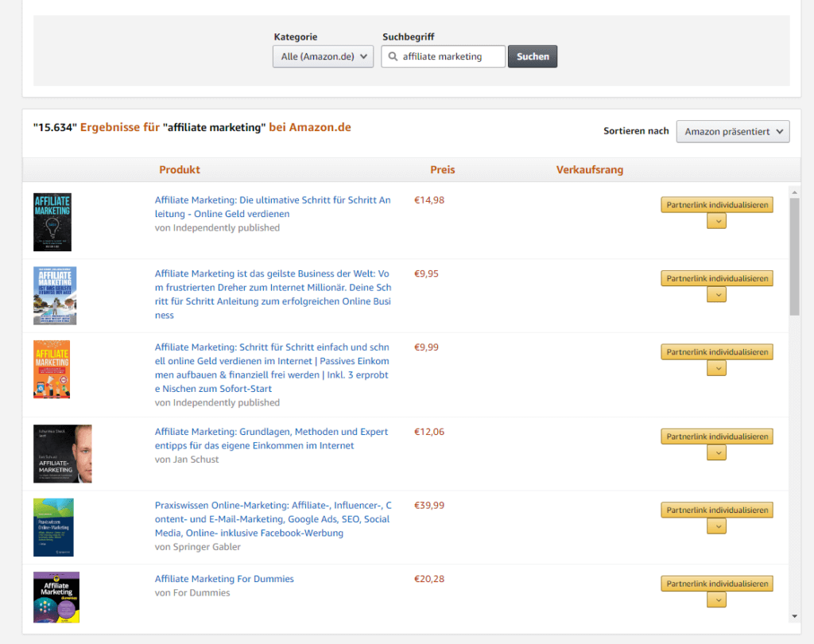Open link Praxiswissen Online-Marketing

[x=273, y=519]
